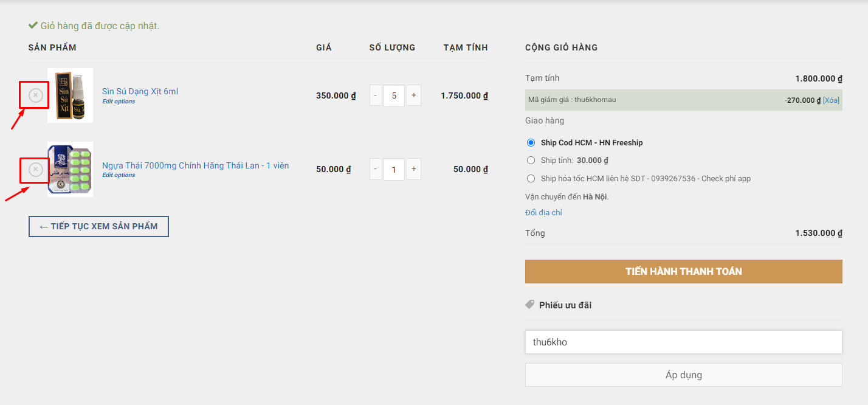This screenshot has width=868, height=405.
Task: Decrease quantity of Sìn Sú Dạng Xịt
Action: point(376,95)
